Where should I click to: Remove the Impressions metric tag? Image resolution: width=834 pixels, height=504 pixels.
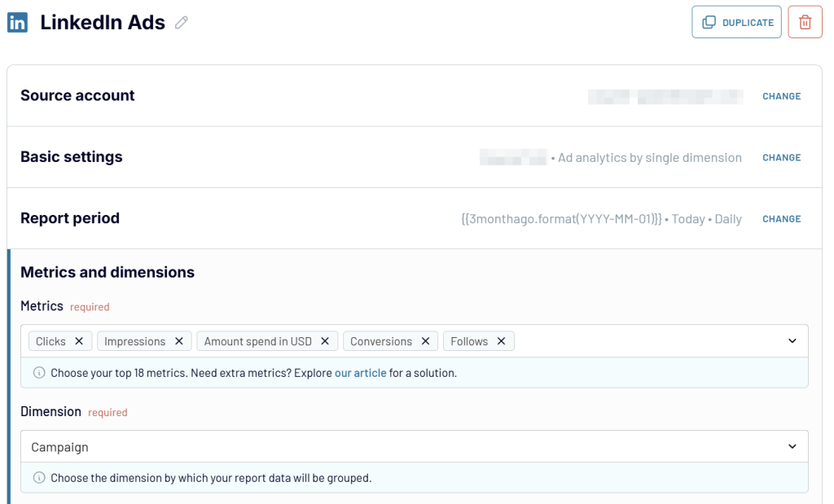click(x=178, y=341)
